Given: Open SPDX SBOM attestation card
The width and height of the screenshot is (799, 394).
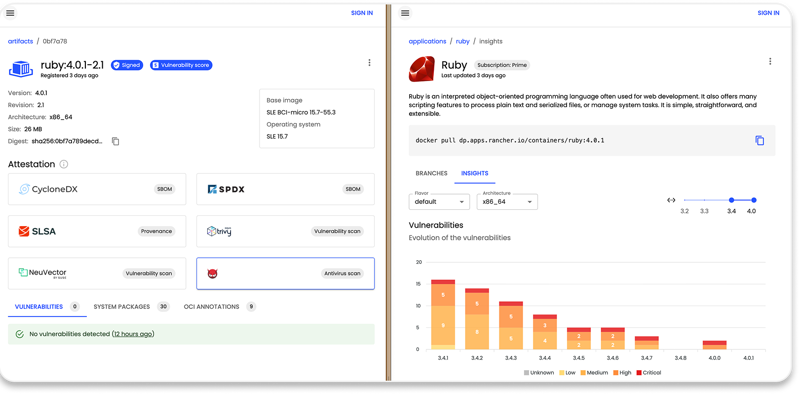Looking at the screenshot, I should (x=285, y=189).
